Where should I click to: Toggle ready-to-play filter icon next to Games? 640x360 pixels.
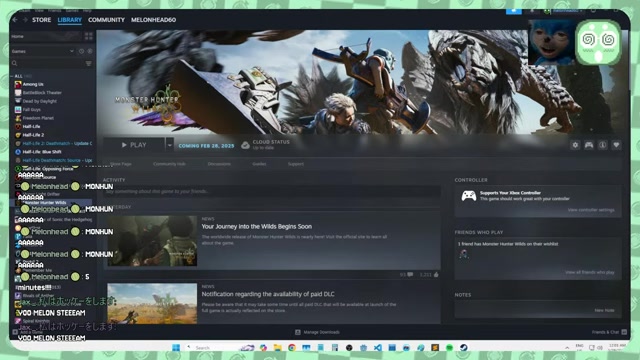pyautogui.click(x=90, y=51)
